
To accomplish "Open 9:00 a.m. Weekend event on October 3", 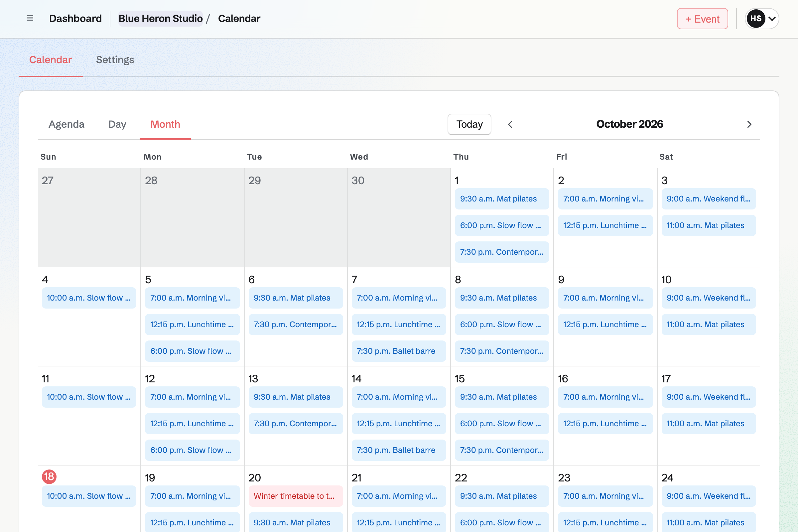I will (709, 199).
